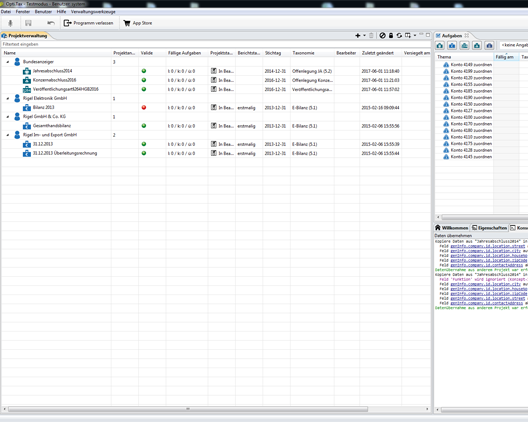Click the plus icon to add a project

click(x=358, y=35)
